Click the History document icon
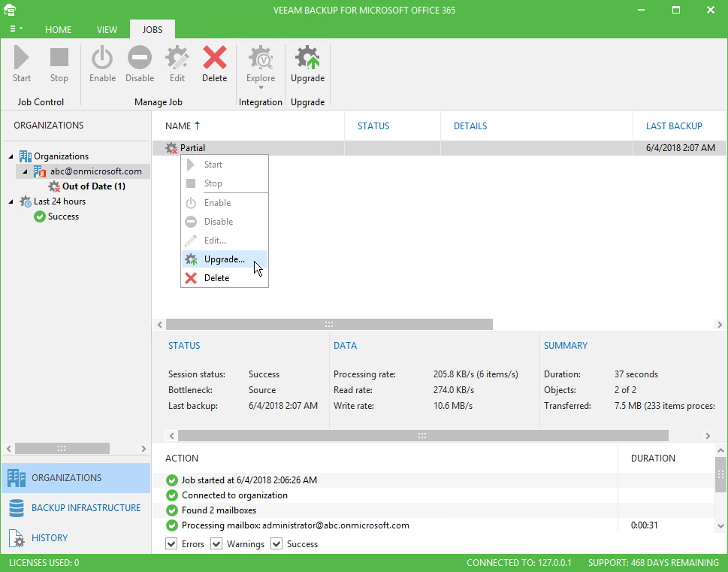This screenshot has height=572, width=728. click(17, 538)
